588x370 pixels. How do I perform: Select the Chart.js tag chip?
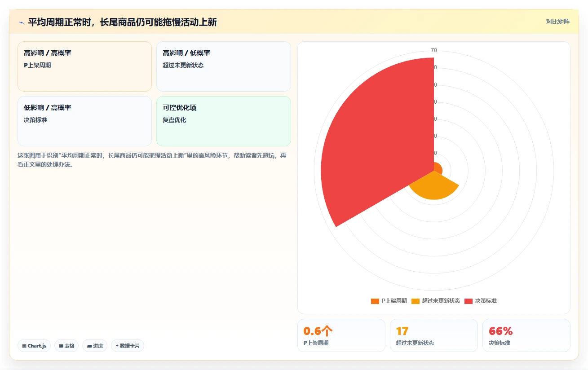(34, 346)
